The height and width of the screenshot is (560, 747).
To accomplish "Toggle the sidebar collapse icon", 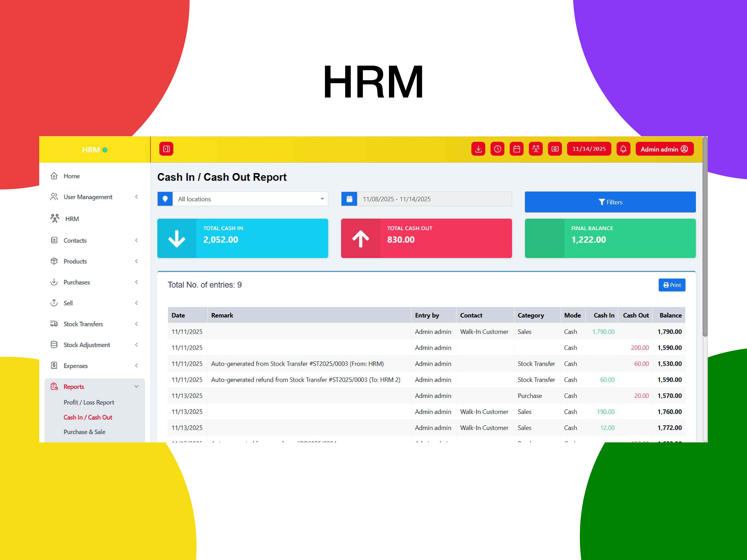I will [x=166, y=149].
